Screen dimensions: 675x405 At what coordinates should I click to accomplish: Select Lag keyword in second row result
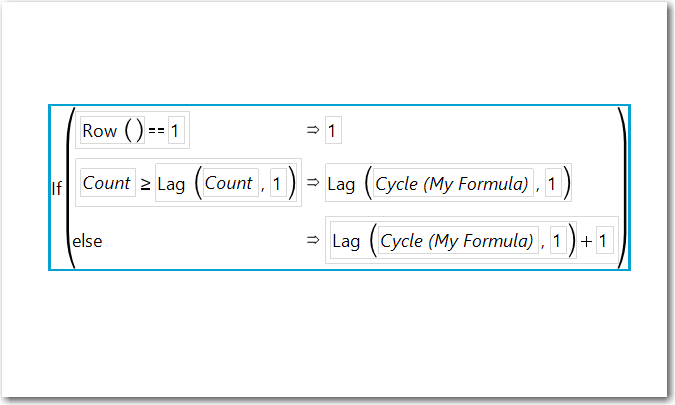point(341,185)
